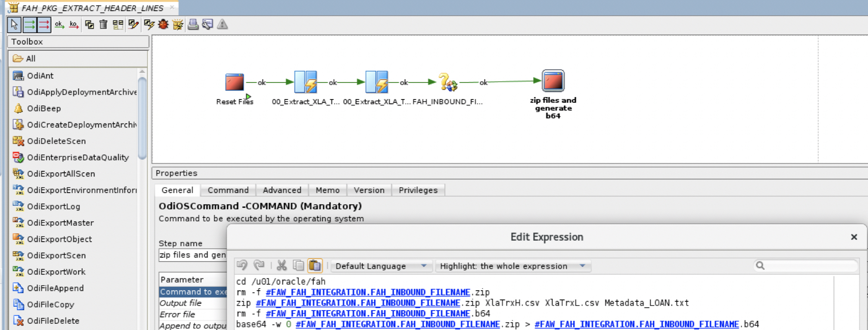Toggle the green next-step-on-success arrows tool
868x330 pixels.
(x=29, y=24)
